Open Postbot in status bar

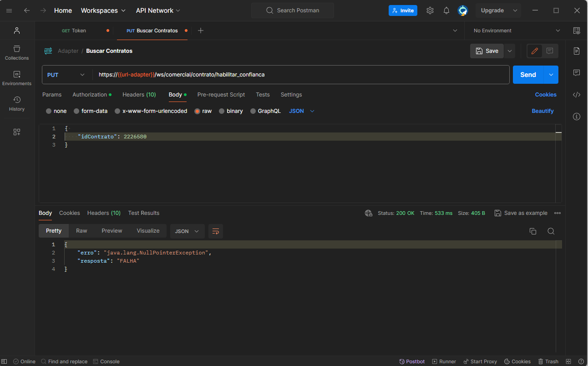pyautogui.click(x=412, y=361)
